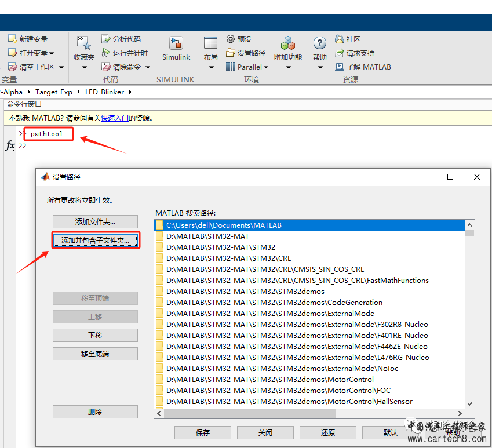
Task: Click the 下移 move down button
Action: click(x=95, y=336)
